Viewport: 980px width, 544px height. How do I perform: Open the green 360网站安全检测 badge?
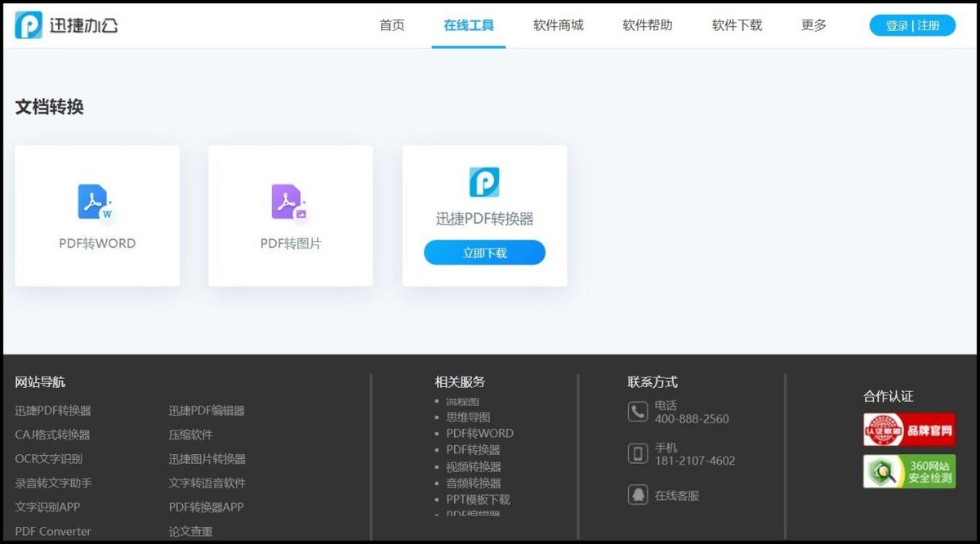tap(909, 471)
